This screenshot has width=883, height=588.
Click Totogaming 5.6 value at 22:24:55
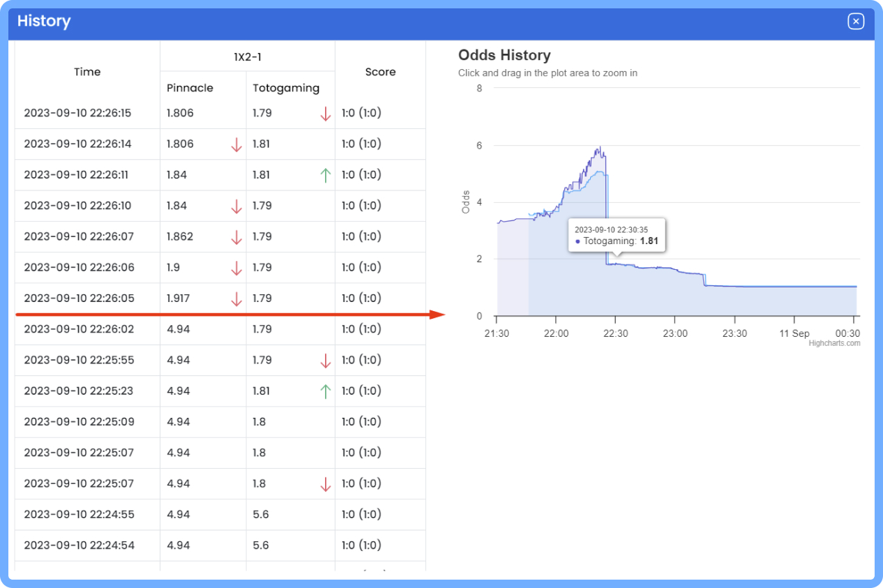click(261, 515)
